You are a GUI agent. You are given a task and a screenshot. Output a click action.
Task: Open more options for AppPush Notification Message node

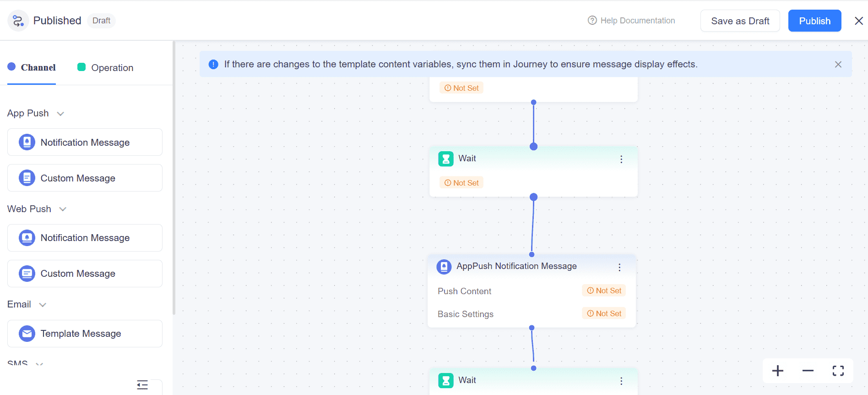619,267
